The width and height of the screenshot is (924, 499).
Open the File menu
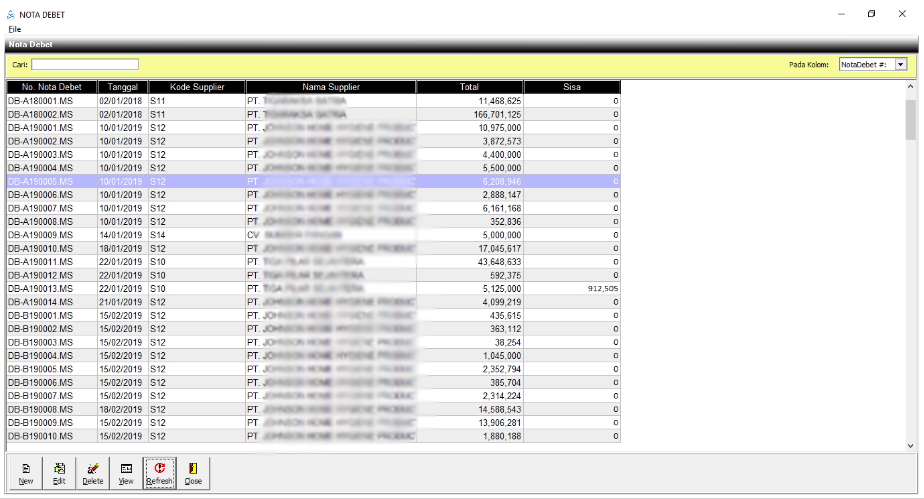tap(15, 30)
